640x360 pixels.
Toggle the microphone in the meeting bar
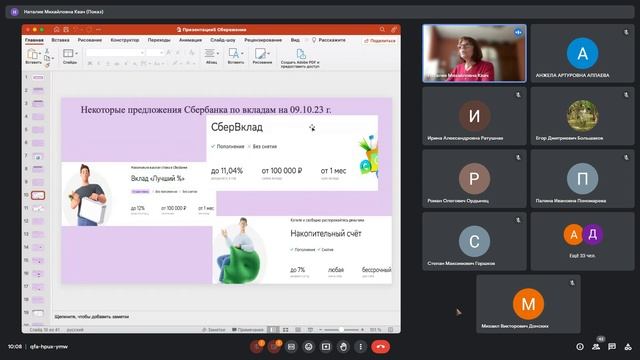coord(257,347)
